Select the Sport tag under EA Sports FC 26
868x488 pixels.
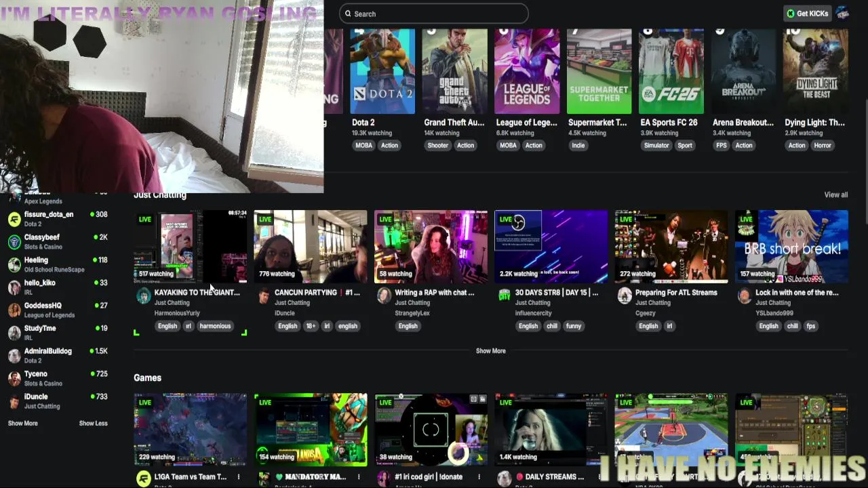[685, 145]
